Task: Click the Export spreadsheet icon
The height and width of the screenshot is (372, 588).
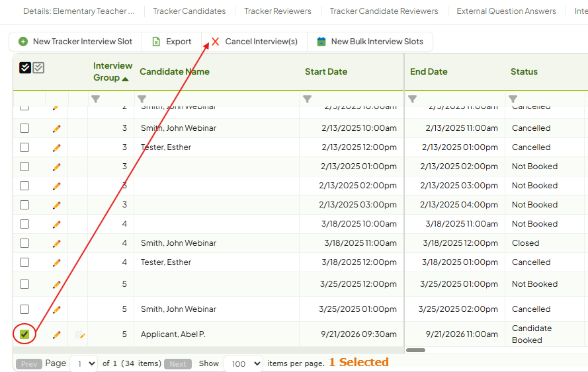Action: click(x=156, y=42)
